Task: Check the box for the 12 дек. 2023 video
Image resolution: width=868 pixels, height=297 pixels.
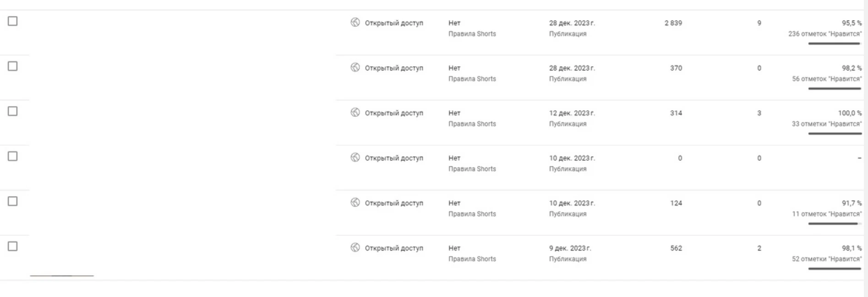Action: pos(13,111)
